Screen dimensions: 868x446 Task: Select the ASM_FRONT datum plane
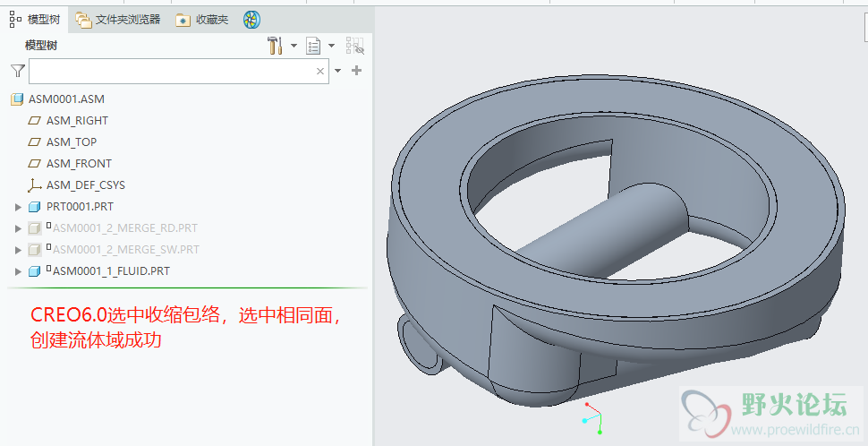(x=79, y=164)
